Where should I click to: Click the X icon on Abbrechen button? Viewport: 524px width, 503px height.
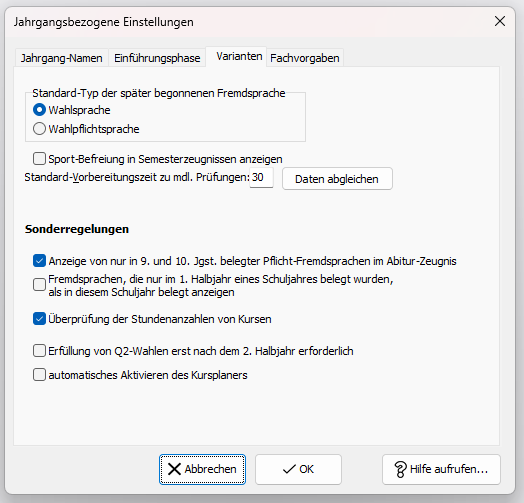click(x=174, y=469)
